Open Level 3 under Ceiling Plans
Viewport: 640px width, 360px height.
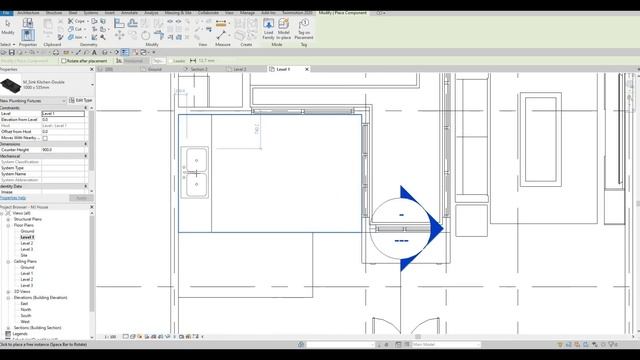(27, 285)
